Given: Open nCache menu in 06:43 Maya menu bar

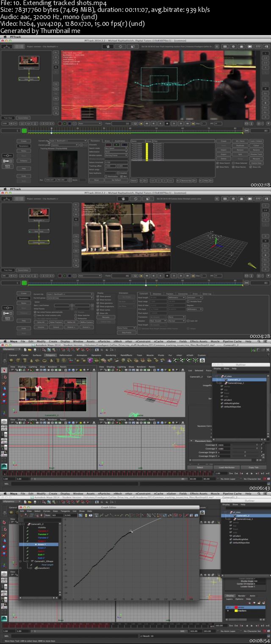Looking at the screenshot, I should coord(159,341).
